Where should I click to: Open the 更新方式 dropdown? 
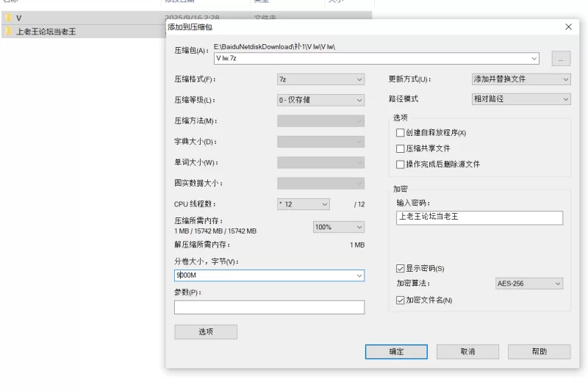click(521, 79)
